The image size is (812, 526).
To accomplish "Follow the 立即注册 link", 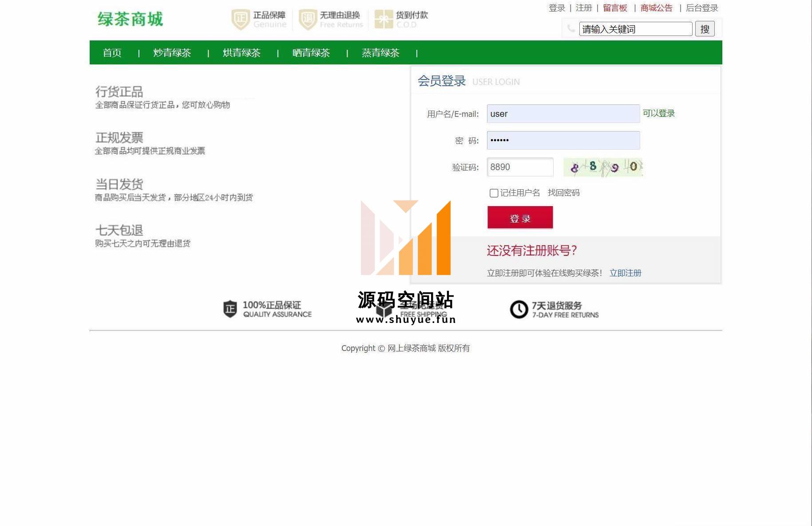I will pyautogui.click(x=625, y=273).
